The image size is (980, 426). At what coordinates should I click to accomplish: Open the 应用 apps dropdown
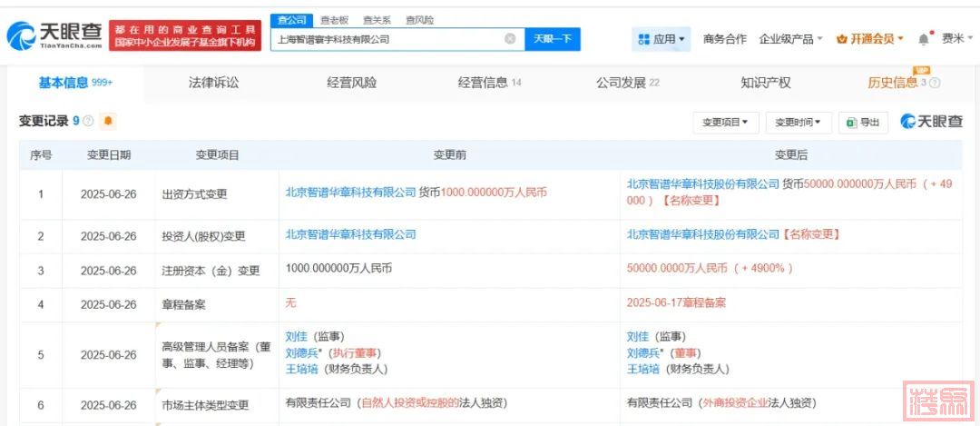(661, 39)
